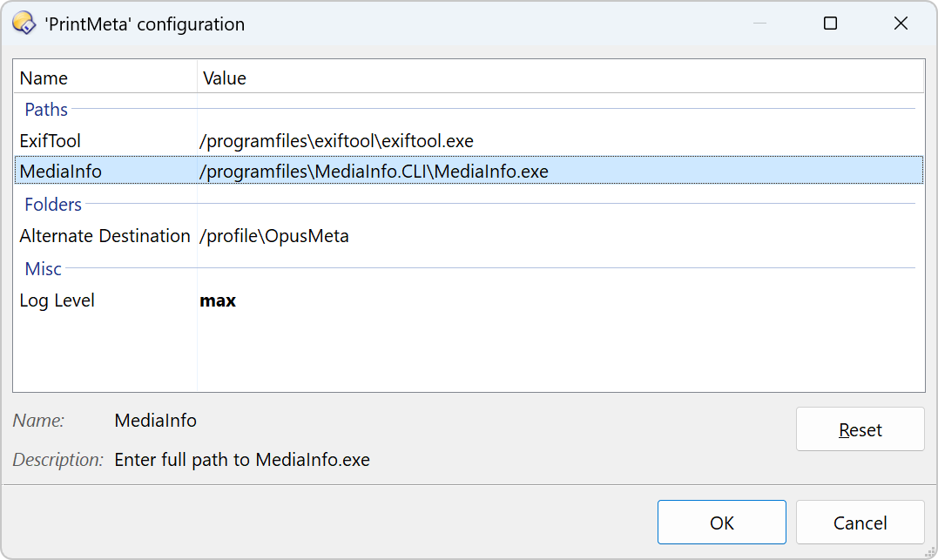
Task: Click the Value column header
Action: tap(225, 78)
